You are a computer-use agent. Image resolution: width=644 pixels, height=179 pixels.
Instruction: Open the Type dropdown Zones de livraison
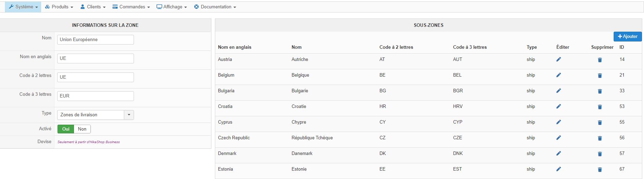point(95,115)
